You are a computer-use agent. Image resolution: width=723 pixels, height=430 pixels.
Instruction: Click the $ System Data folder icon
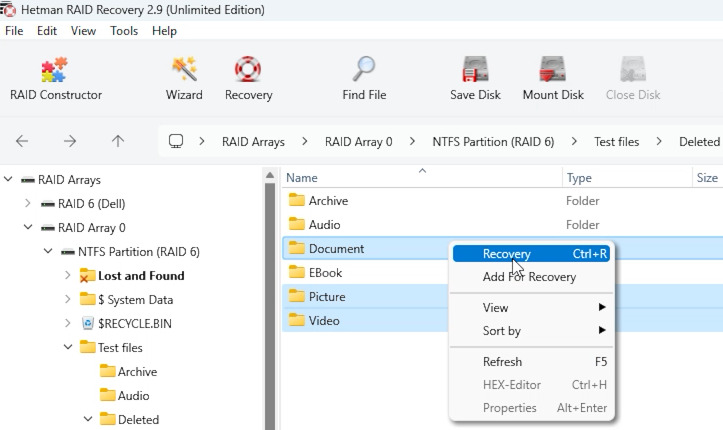pyautogui.click(x=87, y=299)
